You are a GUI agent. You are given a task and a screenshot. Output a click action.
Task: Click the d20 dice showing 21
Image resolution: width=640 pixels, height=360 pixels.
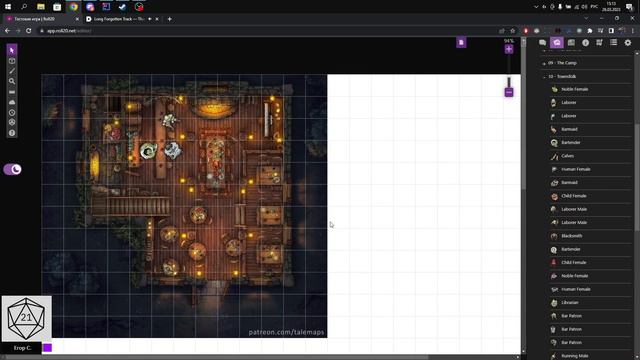pyautogui.click(x=27, y=318)
